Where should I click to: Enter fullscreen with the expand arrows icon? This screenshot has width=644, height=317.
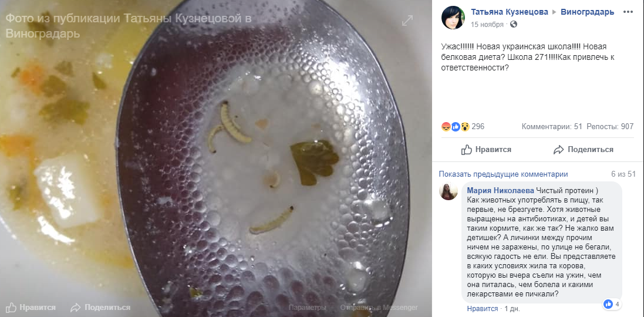pyautogui.click(x=407, y=21)
